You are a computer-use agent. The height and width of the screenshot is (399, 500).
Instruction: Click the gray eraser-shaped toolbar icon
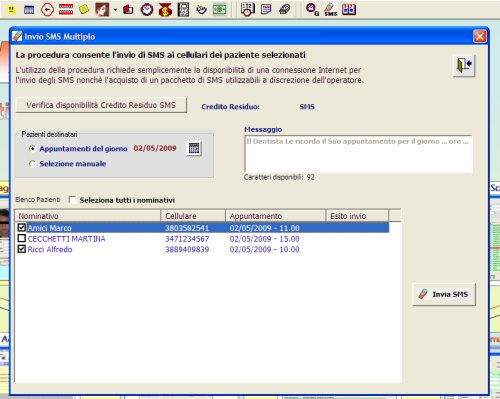pyautogui.click(x=284, y=9)
